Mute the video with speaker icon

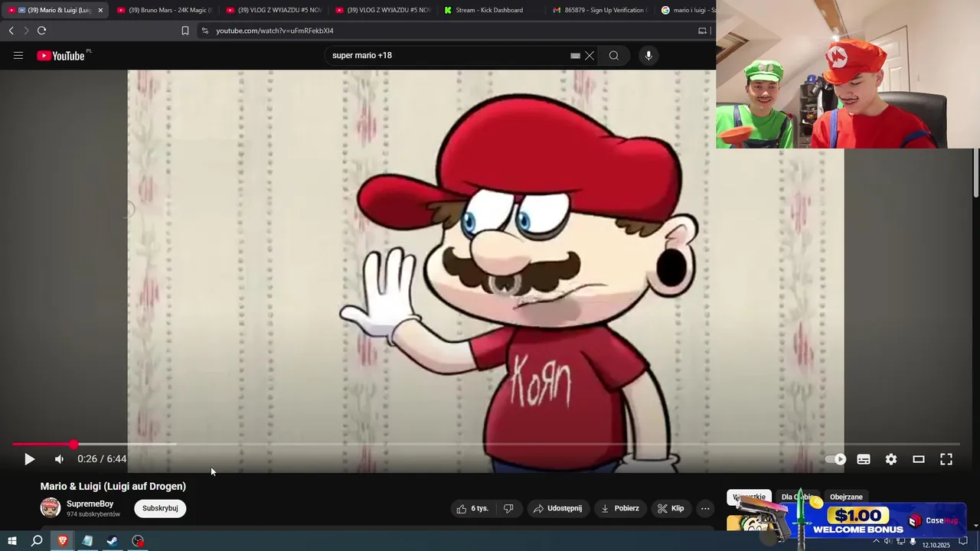(59, 459)
